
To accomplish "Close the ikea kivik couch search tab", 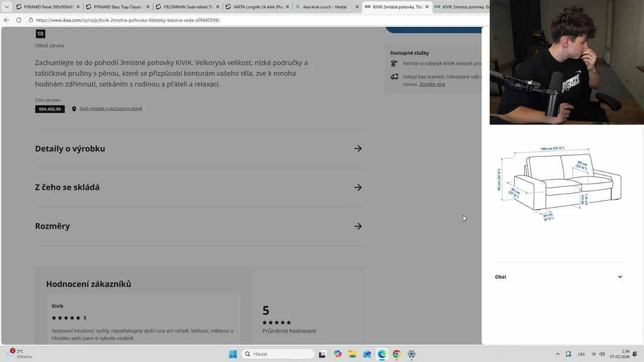I will click(357, 7).
